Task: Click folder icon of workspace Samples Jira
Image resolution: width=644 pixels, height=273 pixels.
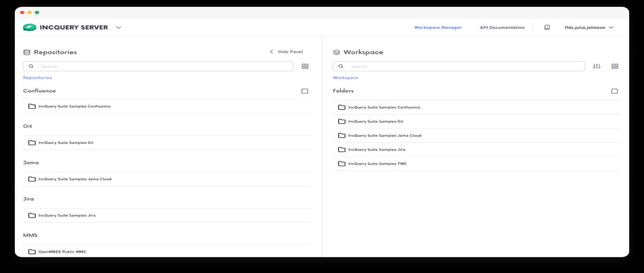Action: click(342, 150)
